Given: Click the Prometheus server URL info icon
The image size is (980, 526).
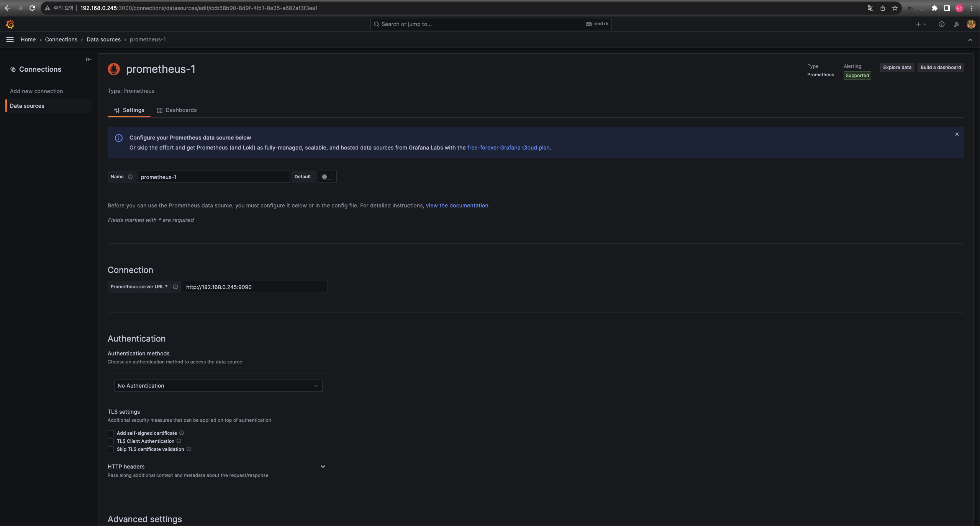Looking at the screenshot, I should 175,287.
